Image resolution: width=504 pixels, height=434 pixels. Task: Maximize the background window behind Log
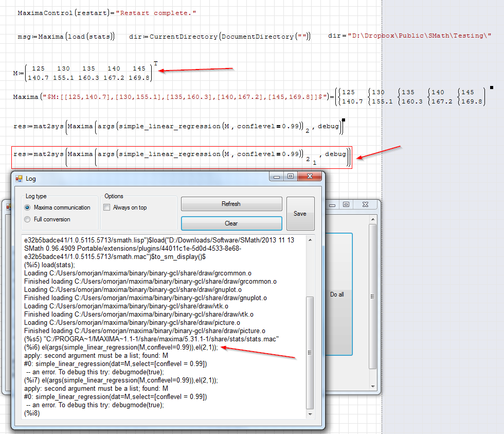coord(346,204)
